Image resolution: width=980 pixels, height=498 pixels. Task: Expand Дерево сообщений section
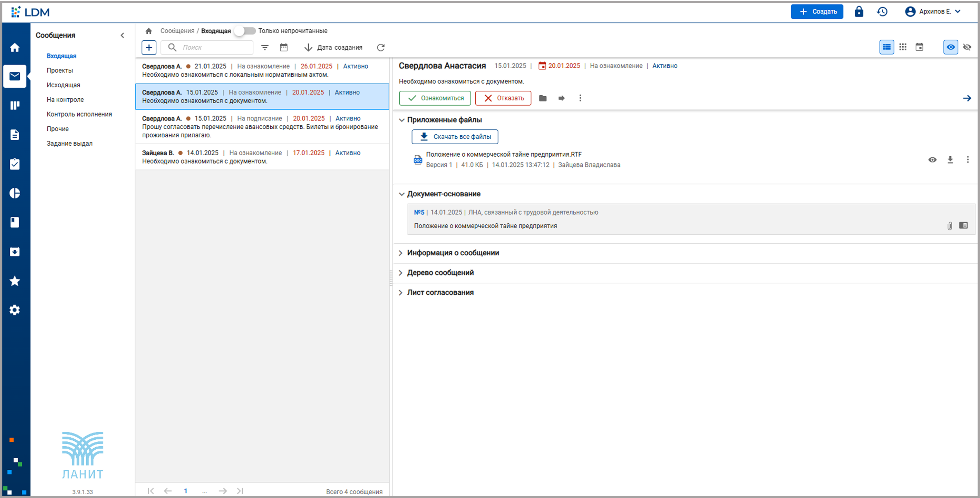(401, 273)
